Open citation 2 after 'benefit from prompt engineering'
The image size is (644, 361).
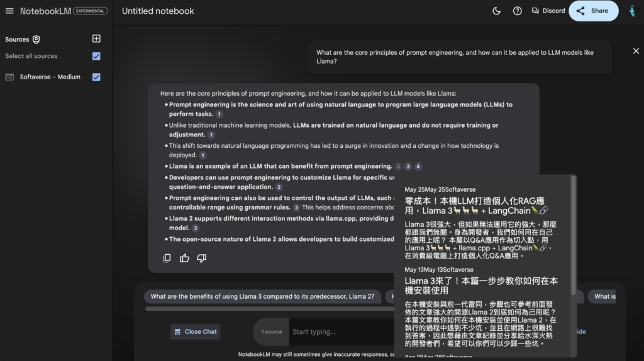coord(398,166)
